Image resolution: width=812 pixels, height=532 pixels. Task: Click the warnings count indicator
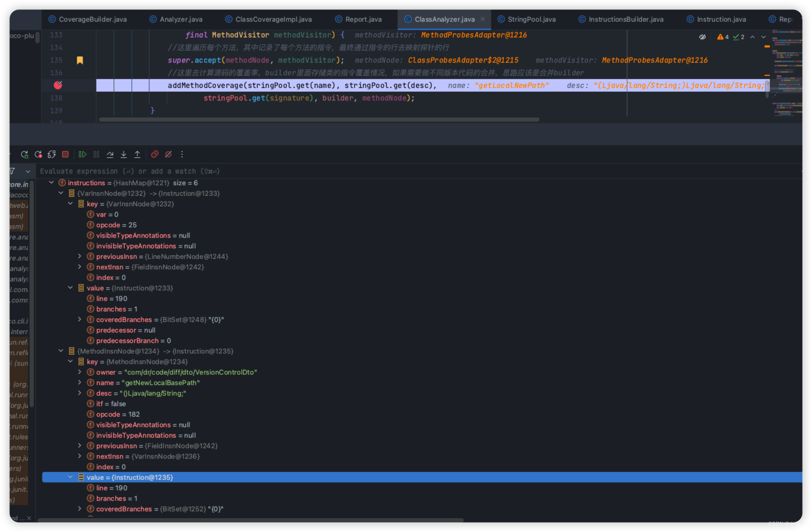[723, 37]
